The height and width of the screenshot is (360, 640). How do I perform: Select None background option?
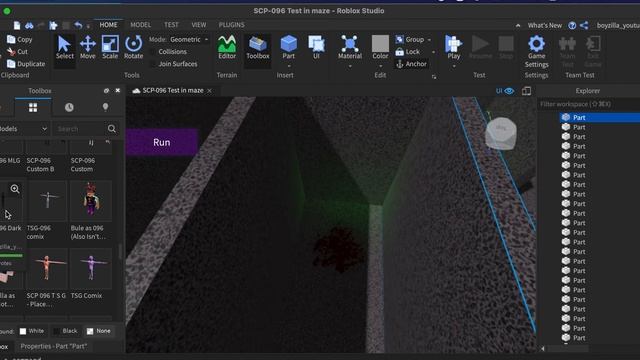[99, 331]
